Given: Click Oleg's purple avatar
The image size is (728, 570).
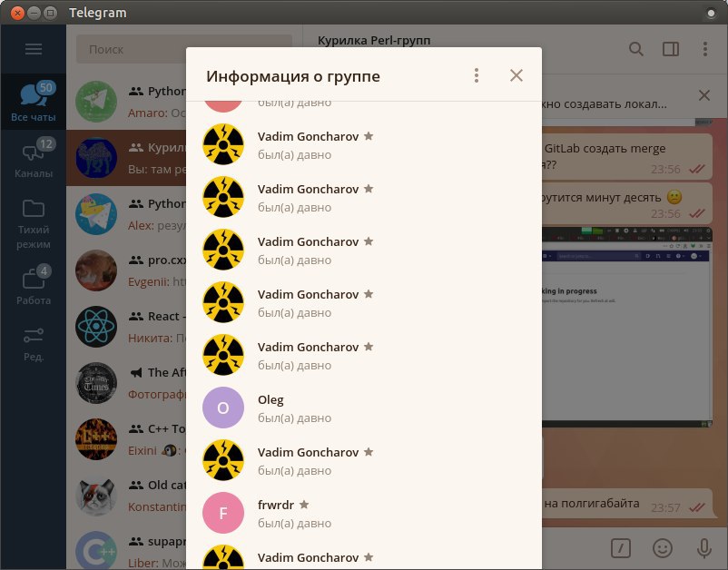Looking at the screenshot, I should point(223,408).
